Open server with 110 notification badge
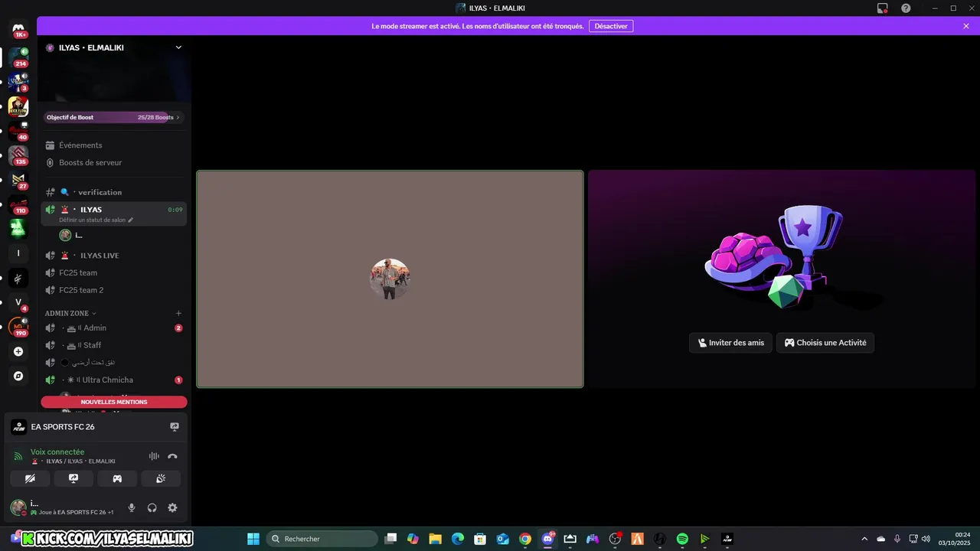980x551 pixels. 18,204
